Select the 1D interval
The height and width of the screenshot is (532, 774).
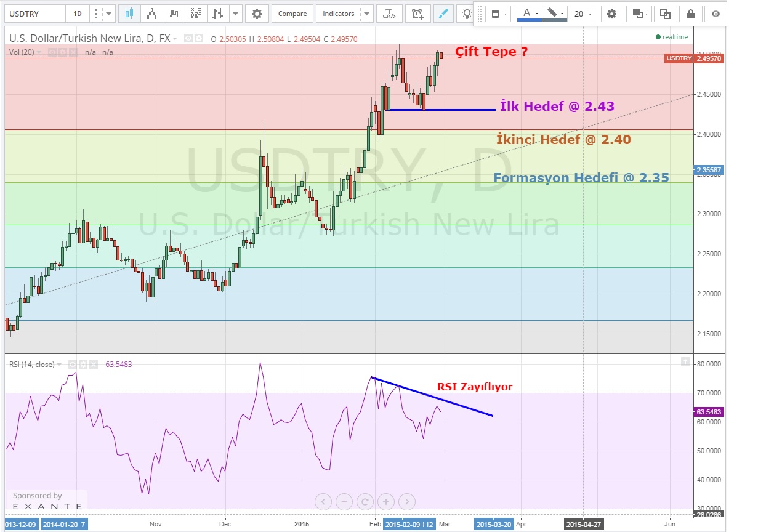(x=77, y=14)
